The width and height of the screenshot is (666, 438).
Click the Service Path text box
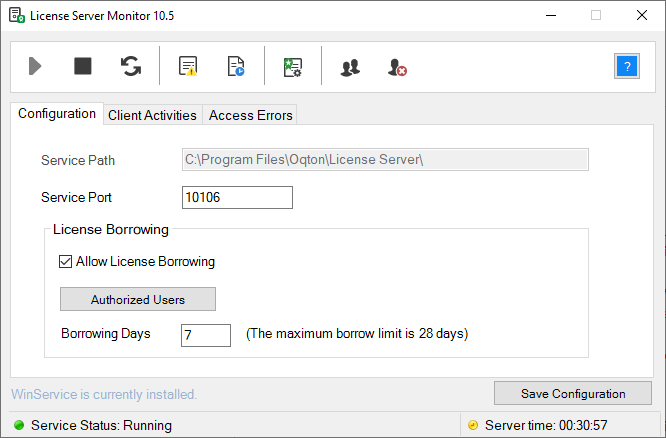point(385,160)
